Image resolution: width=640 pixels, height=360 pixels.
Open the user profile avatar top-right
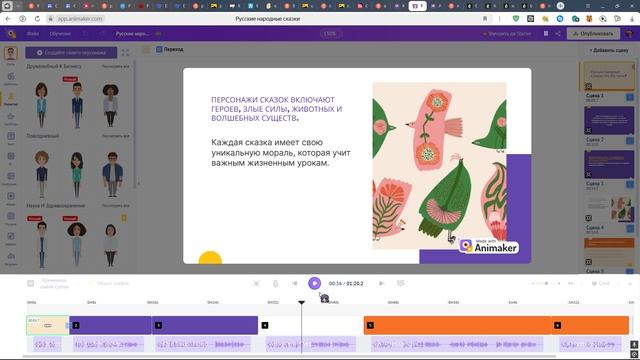(x=630, y=34)
